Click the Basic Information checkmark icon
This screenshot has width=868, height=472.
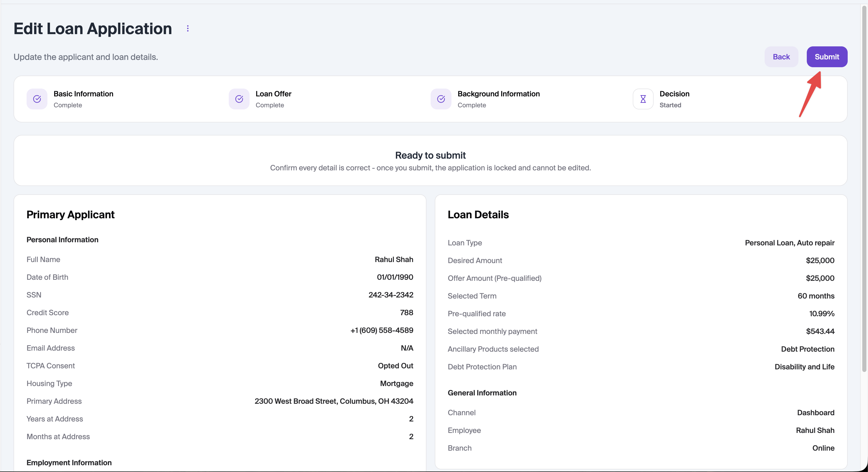pos(37,99)
